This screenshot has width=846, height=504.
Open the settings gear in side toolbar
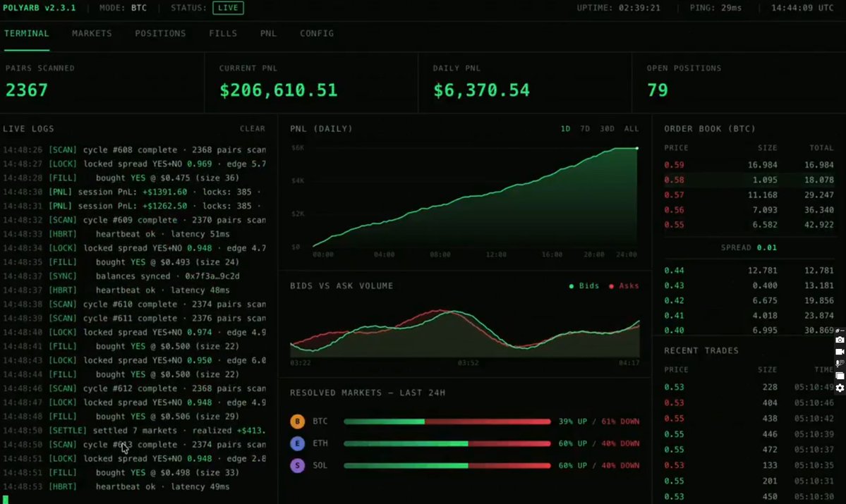pyautogui.click(x=840, y=388)
